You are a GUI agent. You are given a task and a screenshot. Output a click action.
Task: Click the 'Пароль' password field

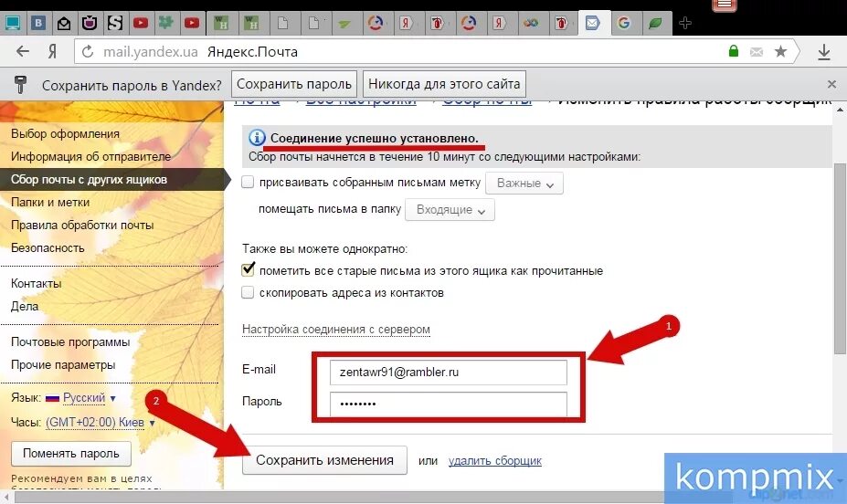point(449,403)
